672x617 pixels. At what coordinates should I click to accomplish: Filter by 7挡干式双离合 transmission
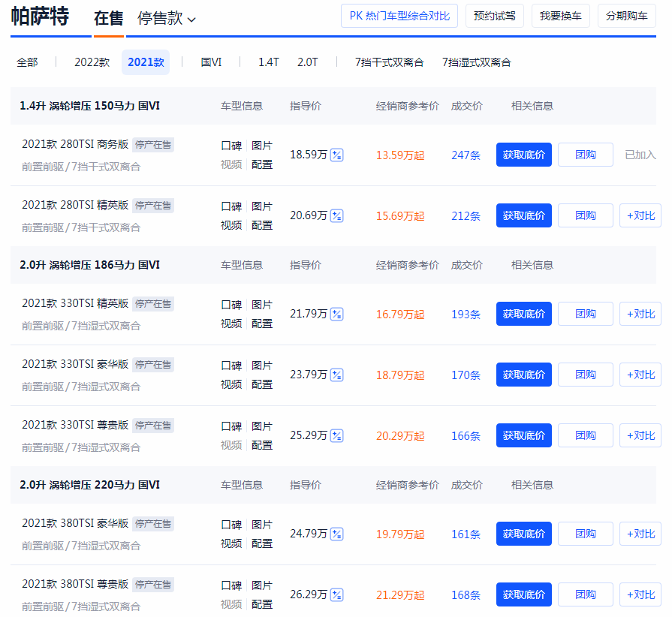(x=389, y=62)
